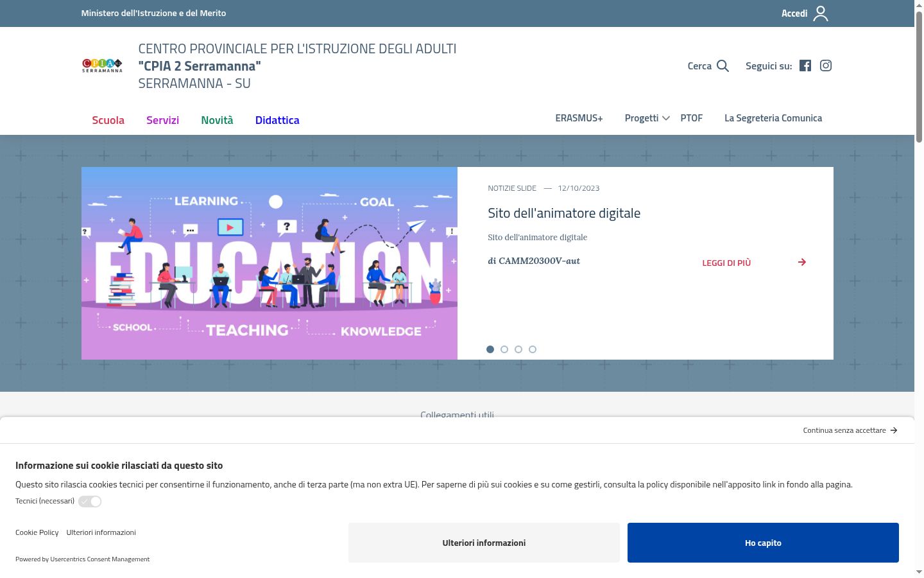924x578 pixels.
Task: Select the third carousel slide dot
Action: coord(518,349)
